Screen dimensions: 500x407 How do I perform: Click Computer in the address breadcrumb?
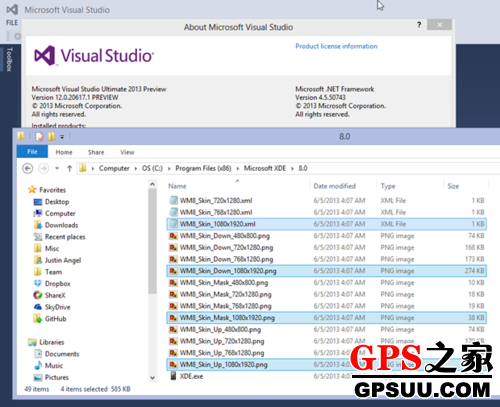(x=114, y=168)
